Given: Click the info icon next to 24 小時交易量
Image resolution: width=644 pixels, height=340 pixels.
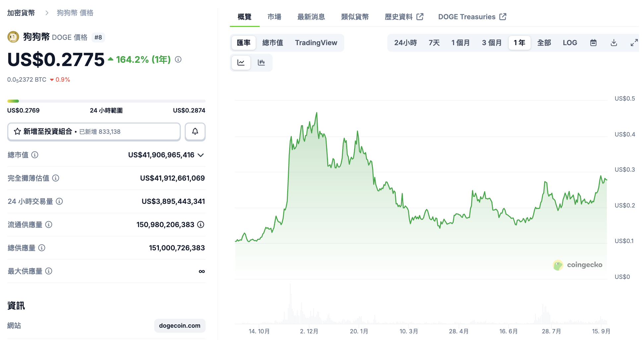Looking at the screenshot, I should 59,202.
